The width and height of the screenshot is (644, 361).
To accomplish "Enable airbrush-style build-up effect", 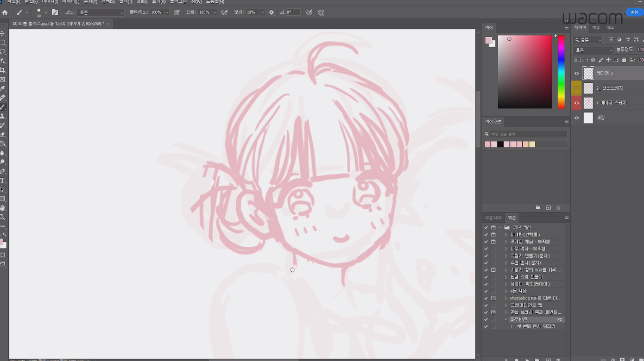I will pyautogui.click(x=224, y=13).
